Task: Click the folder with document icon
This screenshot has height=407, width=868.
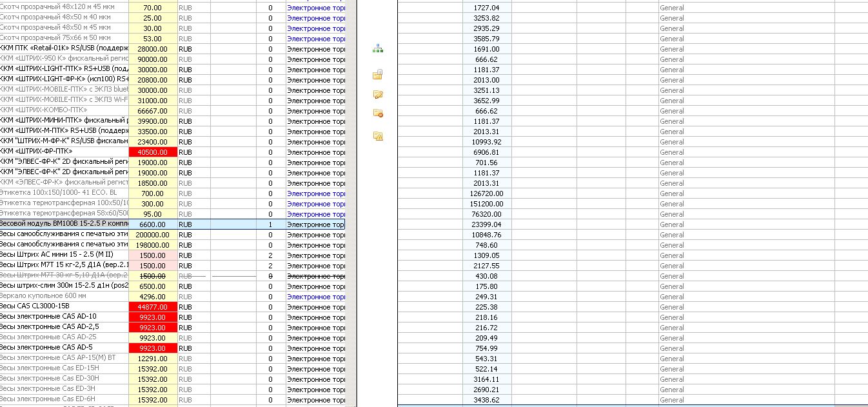Action: click(378, 75)
